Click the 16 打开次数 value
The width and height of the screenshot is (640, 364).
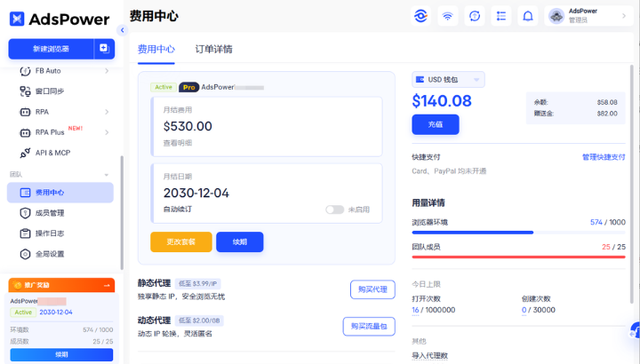pyautogui.click(x=415, y=310)
